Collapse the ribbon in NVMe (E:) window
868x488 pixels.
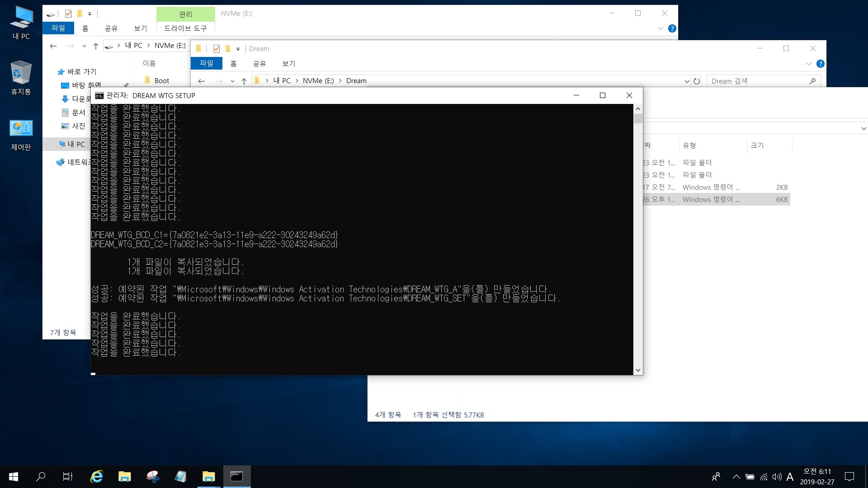[x=660, y=28]
